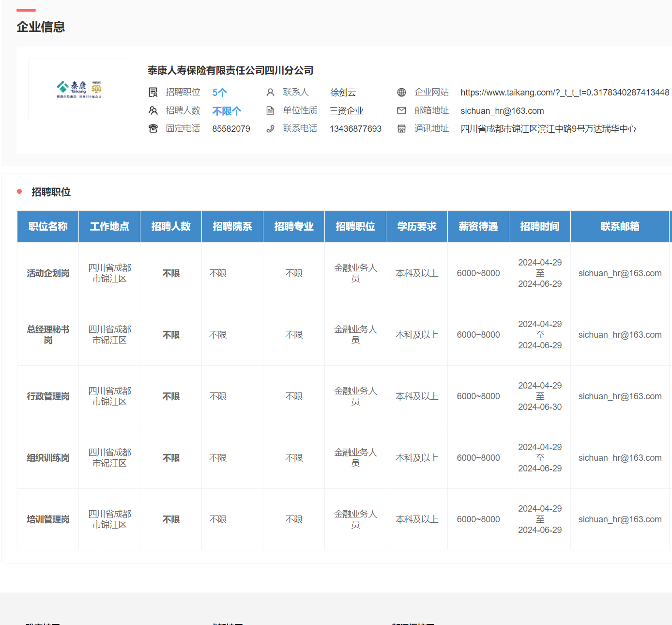Click the email address envelope icon
The width and height of the screenshot is (672, 625).
[401, 110]
